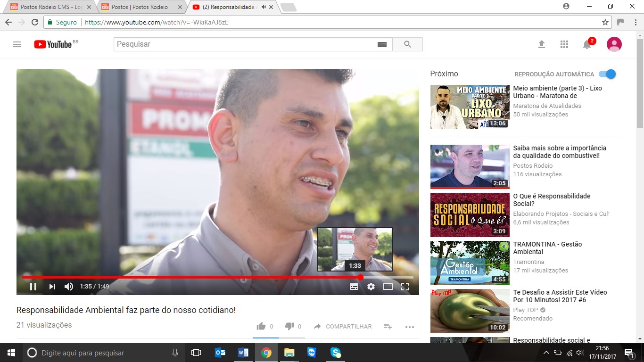Click the progress bar scrubber dot
The width and height of the screenshot is (644, 362).
click(361, 278)
